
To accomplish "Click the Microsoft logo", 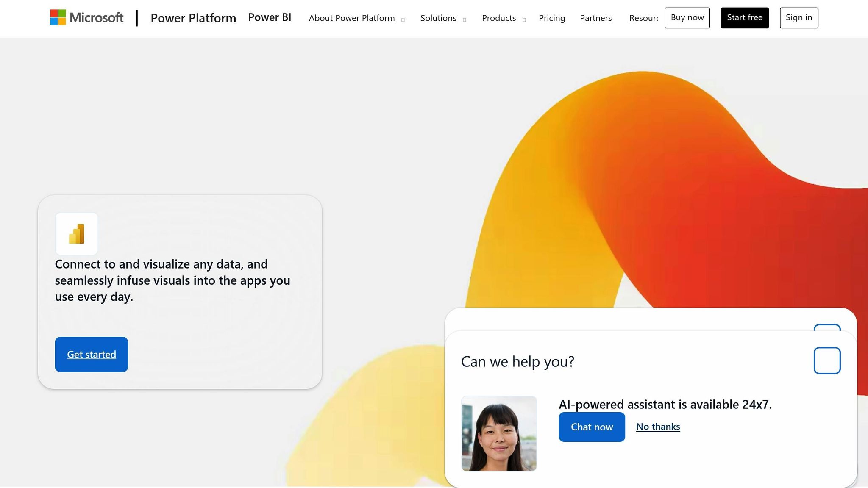I will pos(87,18).
